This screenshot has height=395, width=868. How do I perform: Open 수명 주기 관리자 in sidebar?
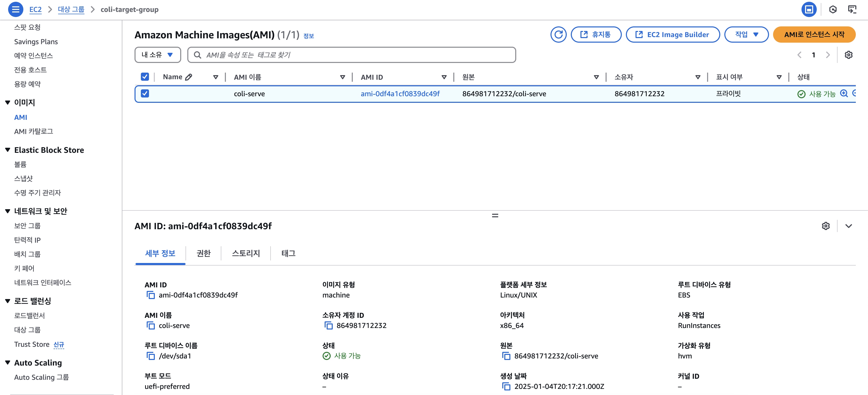[x=38, y=193]
